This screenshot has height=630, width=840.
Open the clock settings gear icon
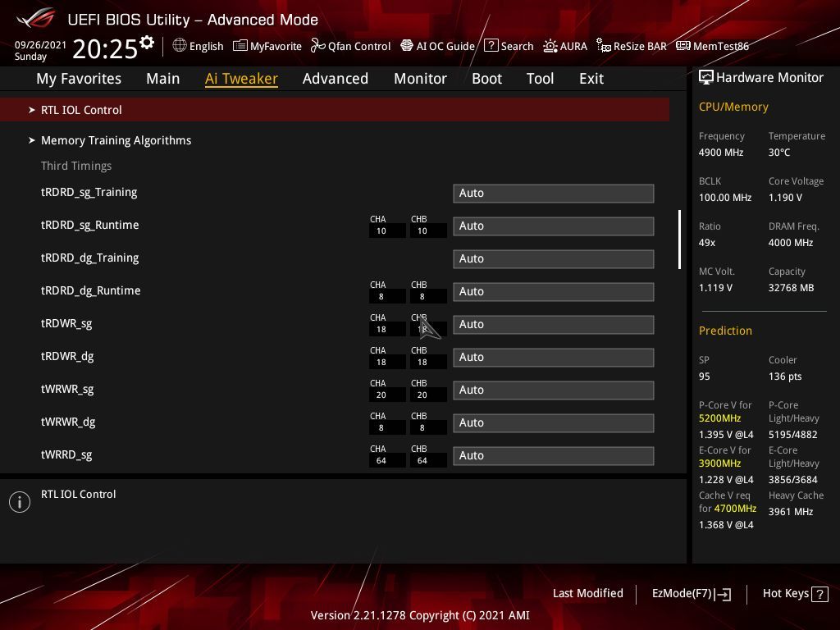[x=147, y=42]
